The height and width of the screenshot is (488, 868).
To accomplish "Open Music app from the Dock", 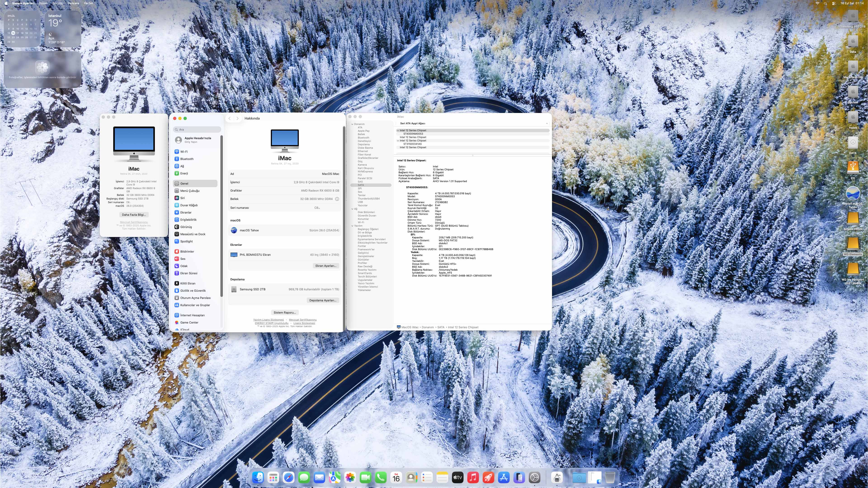I will pos(473,477).
